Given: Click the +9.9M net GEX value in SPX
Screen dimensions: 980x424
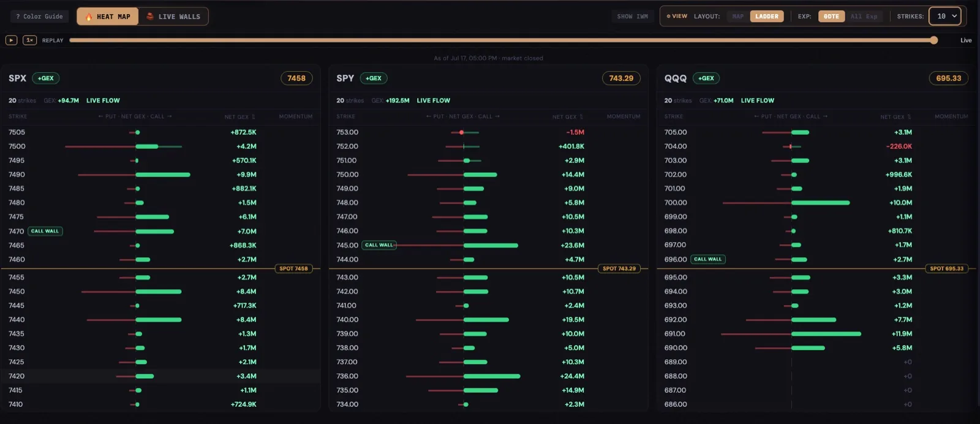Looking at the screenshot, I should pos(246,175).
